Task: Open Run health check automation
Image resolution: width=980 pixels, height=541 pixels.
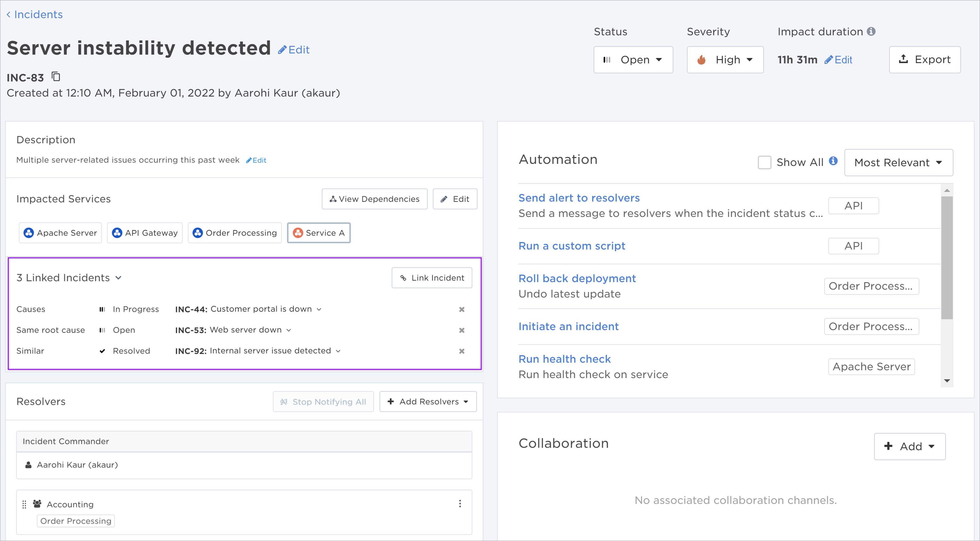Action: coord(564,359)
